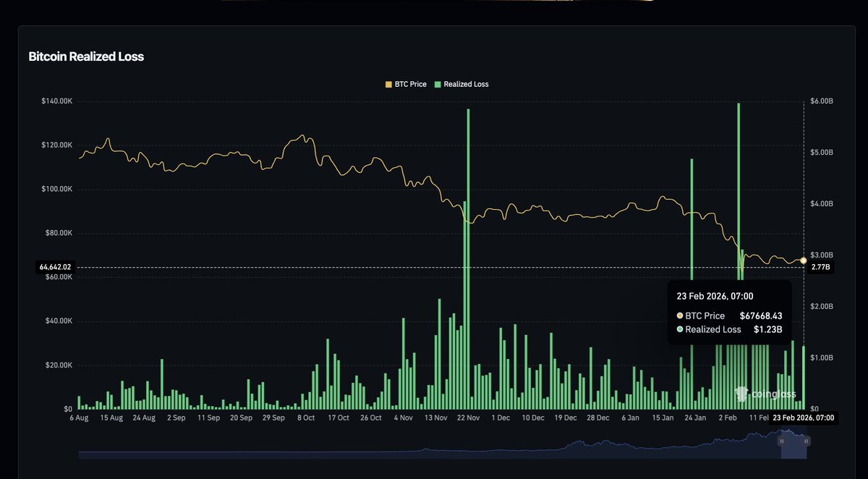Click the yellow BTC Price legend swatch

click(388, 84)
